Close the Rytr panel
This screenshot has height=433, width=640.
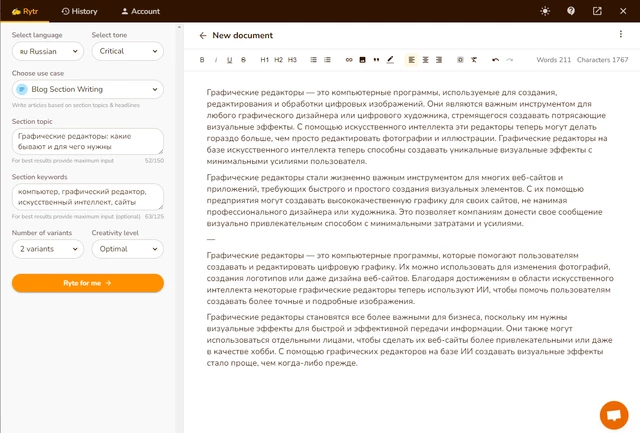click(623, 11)
